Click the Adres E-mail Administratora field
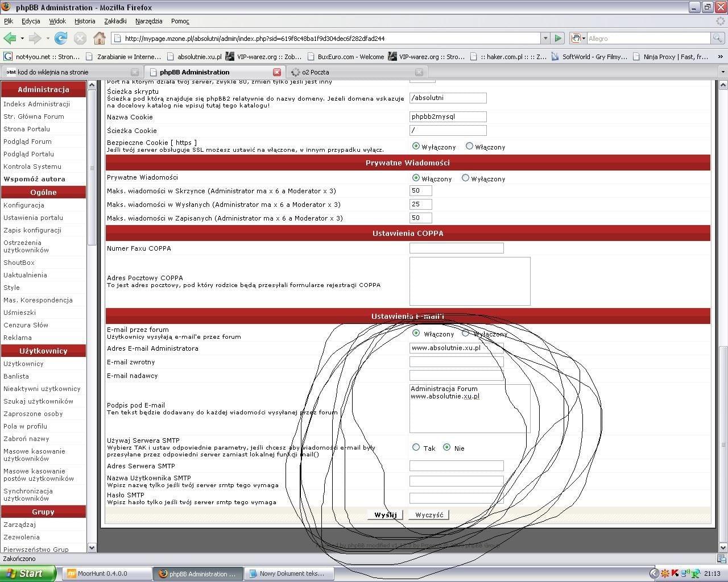Image resolution: width=728 pixels, height=582 pixels. 456,348
